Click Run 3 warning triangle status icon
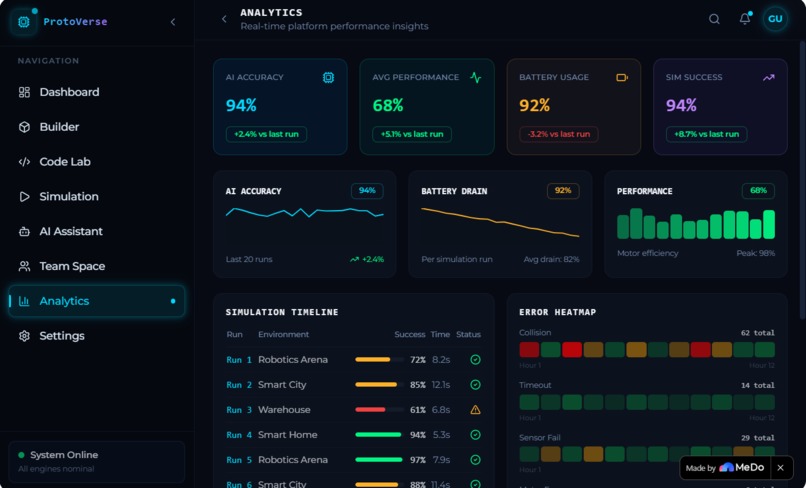Image resolution: width=806 pixels, height=488 pixels. pyautogui.click(x=475, y=410)
